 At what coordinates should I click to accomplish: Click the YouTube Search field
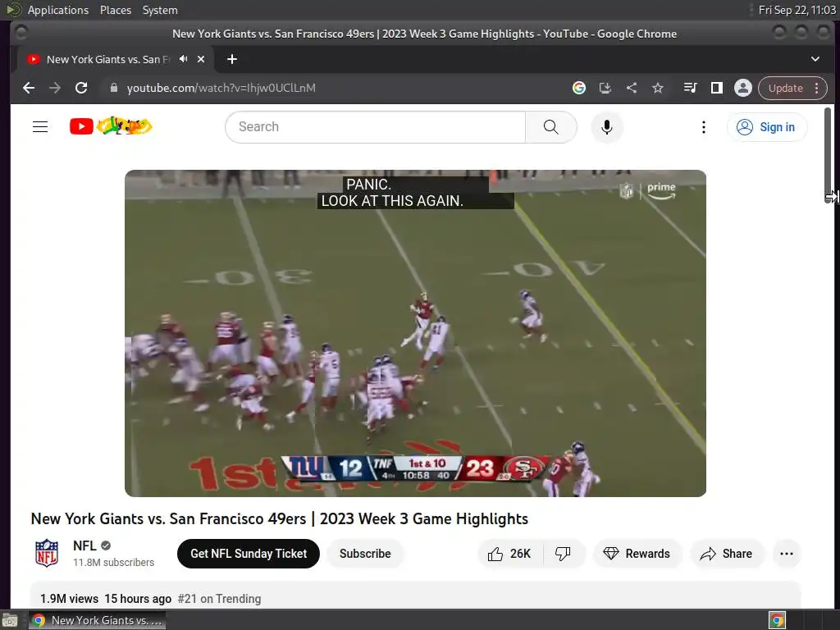375,127
